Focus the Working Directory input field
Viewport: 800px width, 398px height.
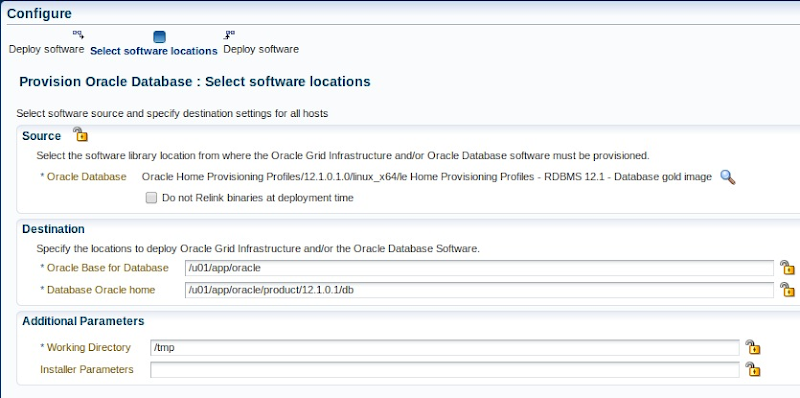(x=444, y=347)
